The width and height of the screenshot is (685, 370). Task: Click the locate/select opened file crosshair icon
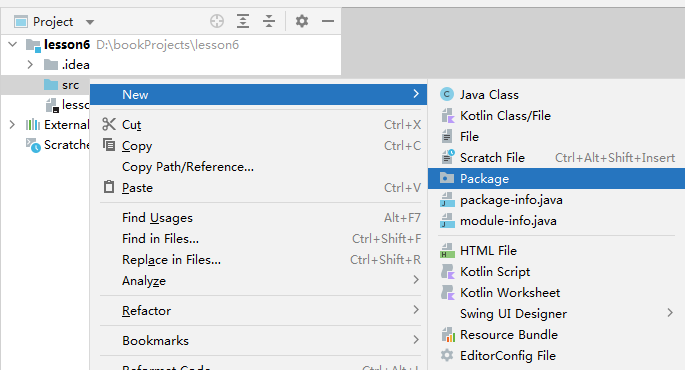tap(217, 21)
